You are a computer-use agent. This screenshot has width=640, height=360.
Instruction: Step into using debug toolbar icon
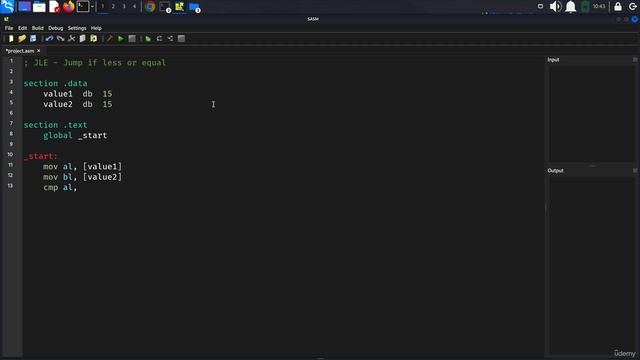point(170,38)
